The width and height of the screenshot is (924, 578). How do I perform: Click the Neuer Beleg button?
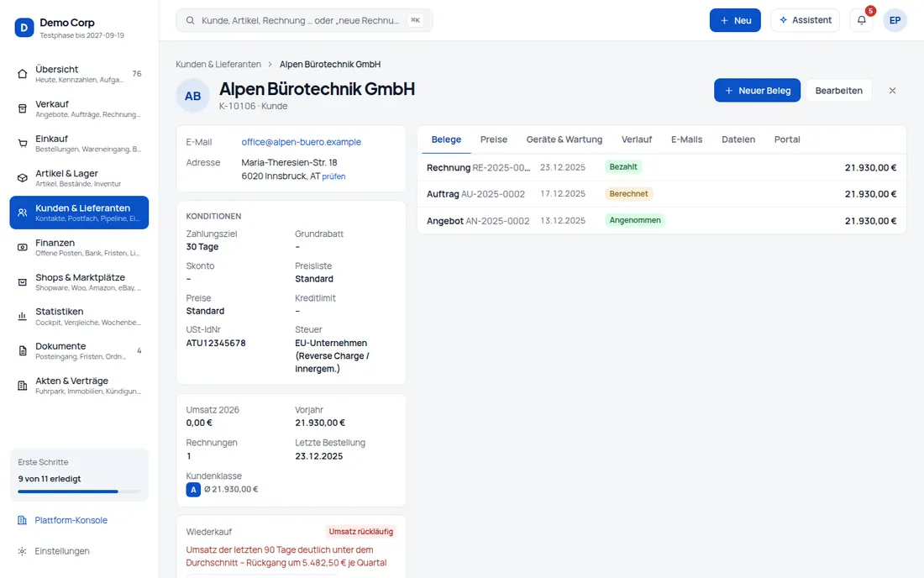[757, 90]
